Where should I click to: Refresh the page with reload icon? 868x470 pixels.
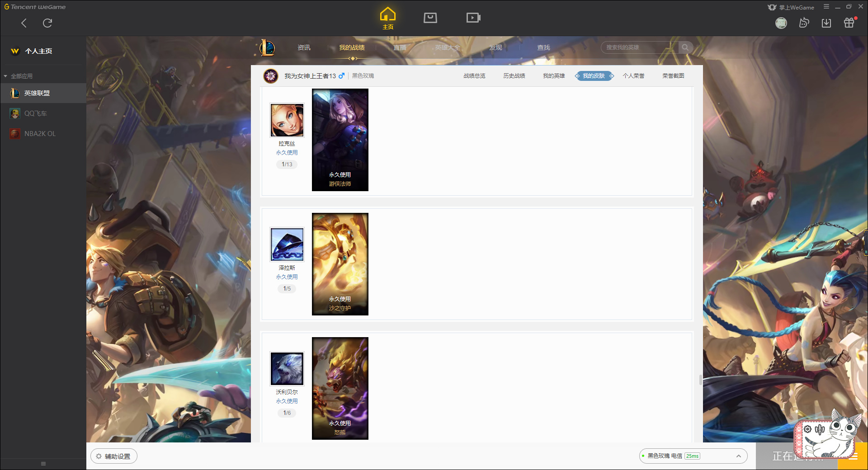pos(47,23)
